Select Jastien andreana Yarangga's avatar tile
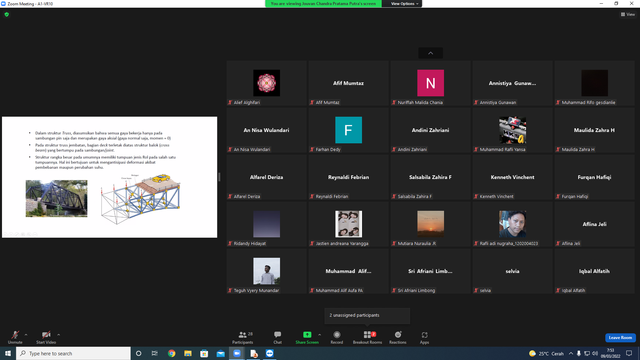 [x=348, y=224]
